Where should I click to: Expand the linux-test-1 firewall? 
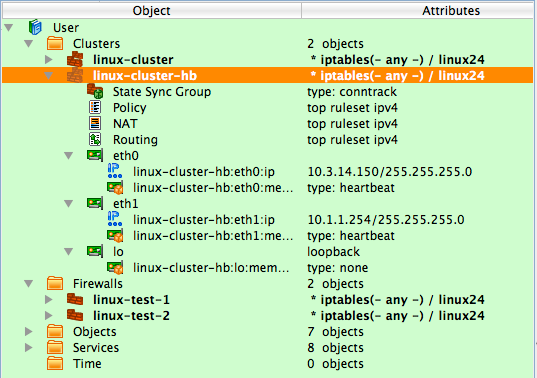[49, 299]
